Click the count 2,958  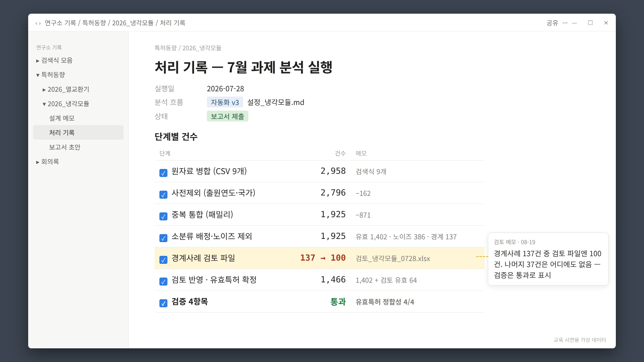click(333, 171)
